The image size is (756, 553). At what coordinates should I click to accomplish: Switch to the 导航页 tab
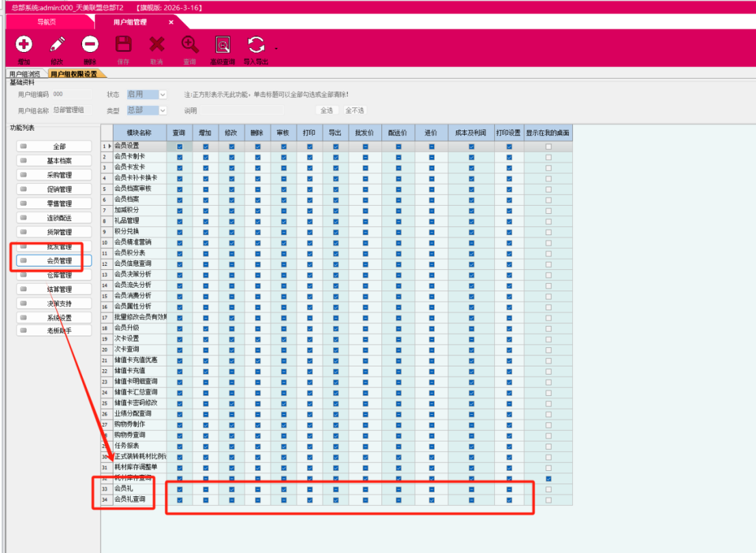coord(47,22)
